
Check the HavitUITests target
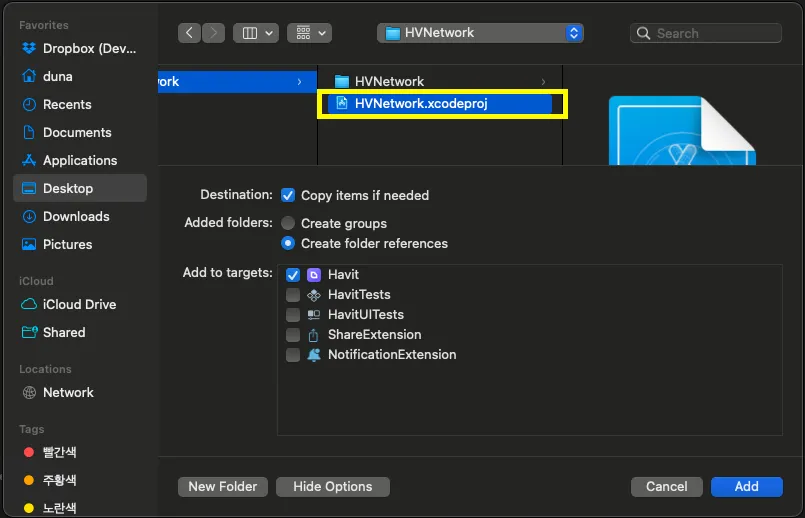pyautogui.click(x=293, y=315)
